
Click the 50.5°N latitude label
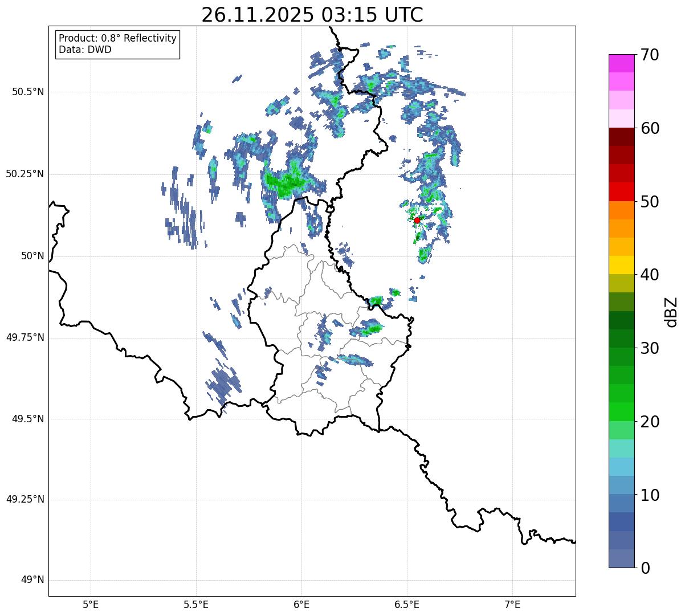28,92
